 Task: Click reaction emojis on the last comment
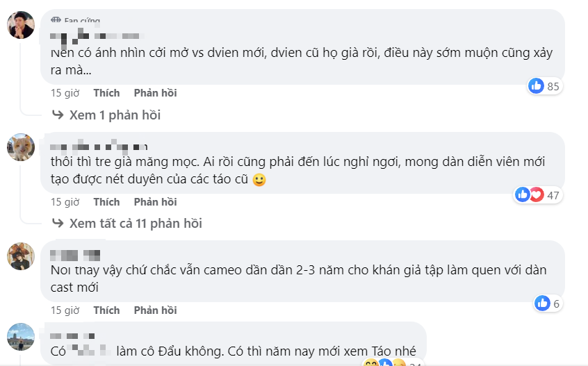(384, 363)
